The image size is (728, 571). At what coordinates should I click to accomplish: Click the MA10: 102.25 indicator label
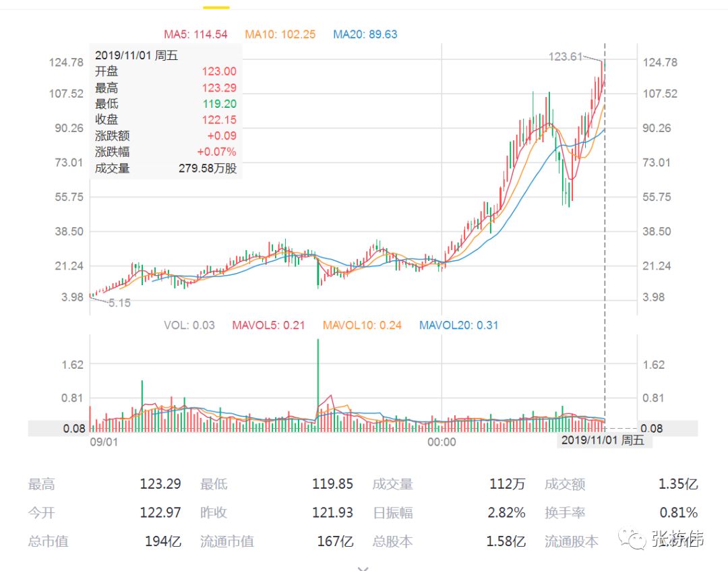[x=280, y=34]
